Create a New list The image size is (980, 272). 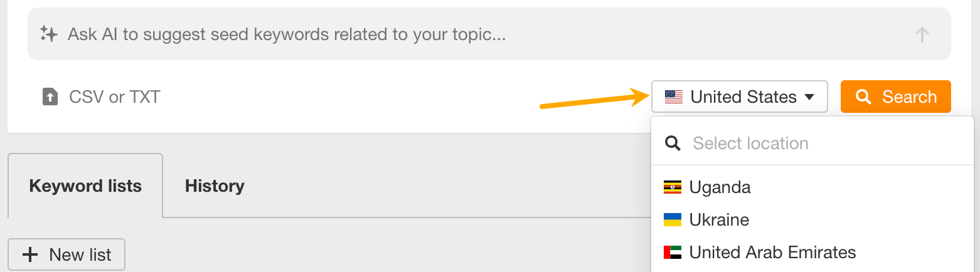67,255
